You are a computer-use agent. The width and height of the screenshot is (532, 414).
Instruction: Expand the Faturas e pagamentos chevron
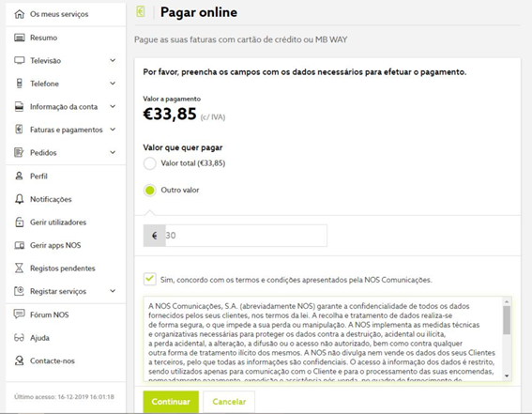click(113, 130)
